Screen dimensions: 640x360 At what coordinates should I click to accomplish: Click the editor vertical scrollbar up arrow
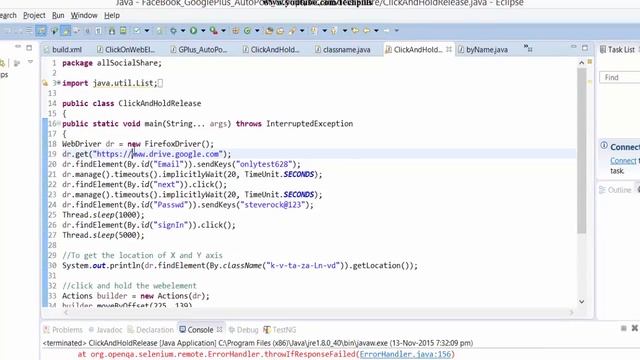582,62
